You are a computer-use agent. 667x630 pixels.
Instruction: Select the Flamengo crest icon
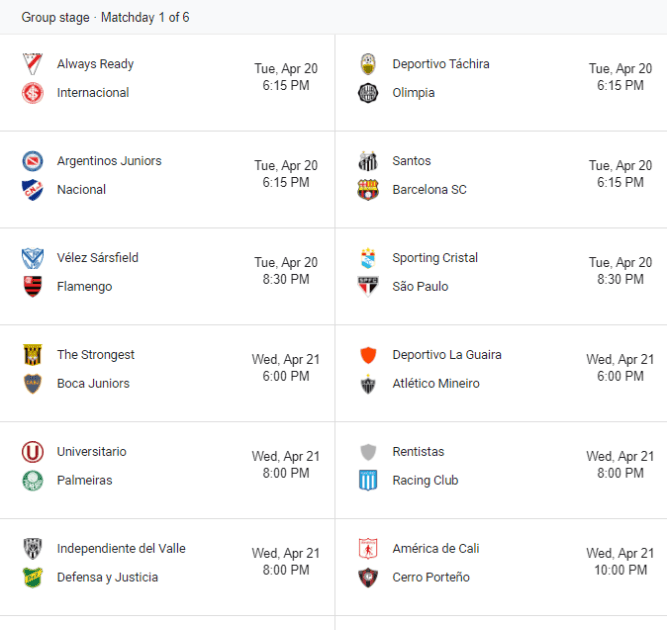point(33,287)
